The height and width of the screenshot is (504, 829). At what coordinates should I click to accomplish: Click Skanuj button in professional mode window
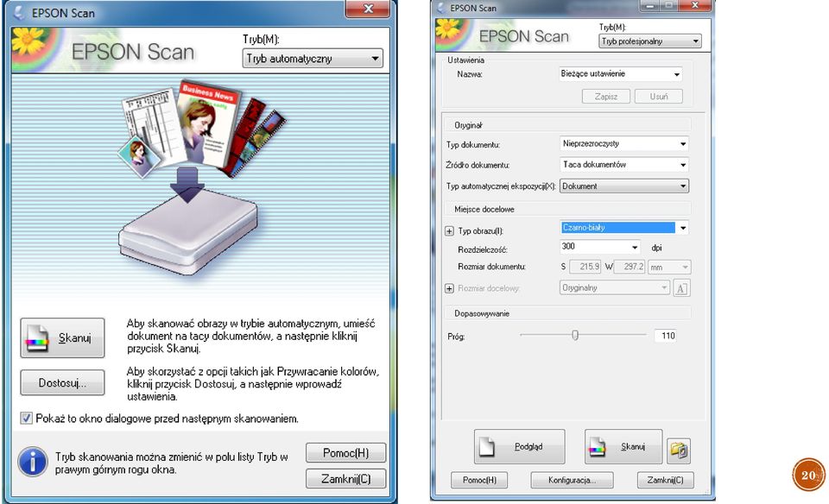[x=623, y=446]
